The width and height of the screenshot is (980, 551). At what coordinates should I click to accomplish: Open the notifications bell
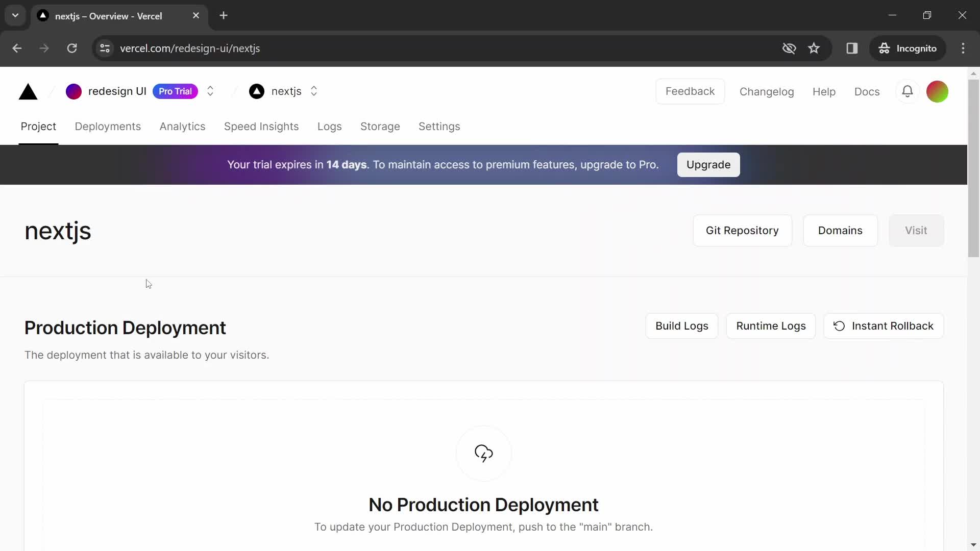click(x=908, y=91)
